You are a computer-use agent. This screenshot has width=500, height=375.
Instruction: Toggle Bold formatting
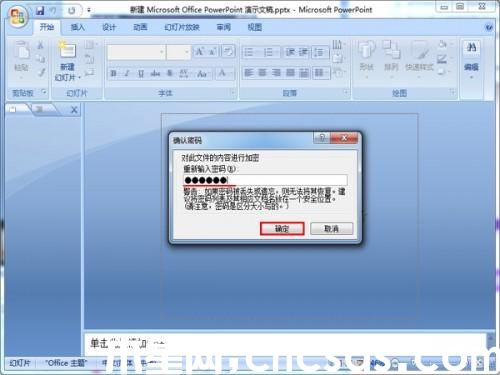point(114,73)
